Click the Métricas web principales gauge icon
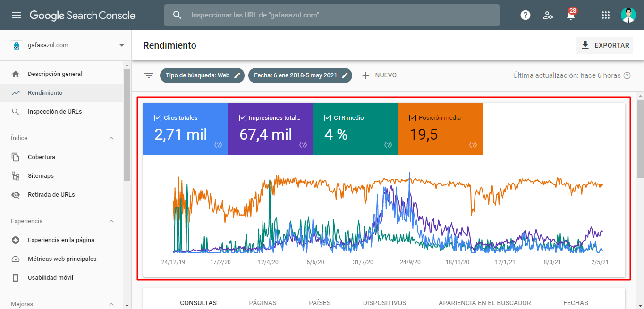The image size is (644, 309). (x=16, y=259)
